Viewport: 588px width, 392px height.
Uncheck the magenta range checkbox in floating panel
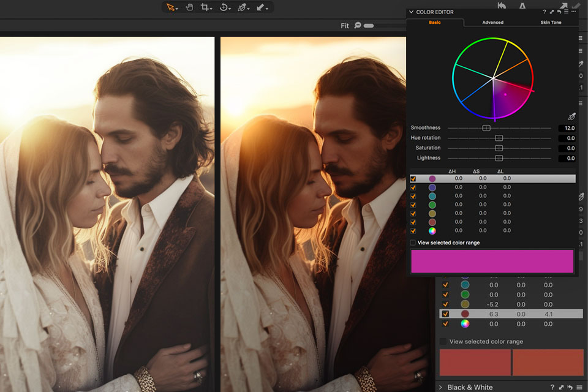[x=413, y=179]
